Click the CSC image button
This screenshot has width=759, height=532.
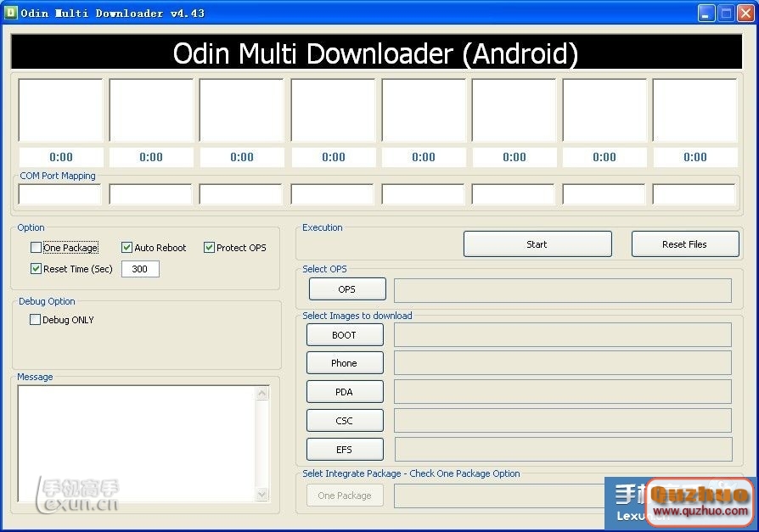click(x=345, y=421)
